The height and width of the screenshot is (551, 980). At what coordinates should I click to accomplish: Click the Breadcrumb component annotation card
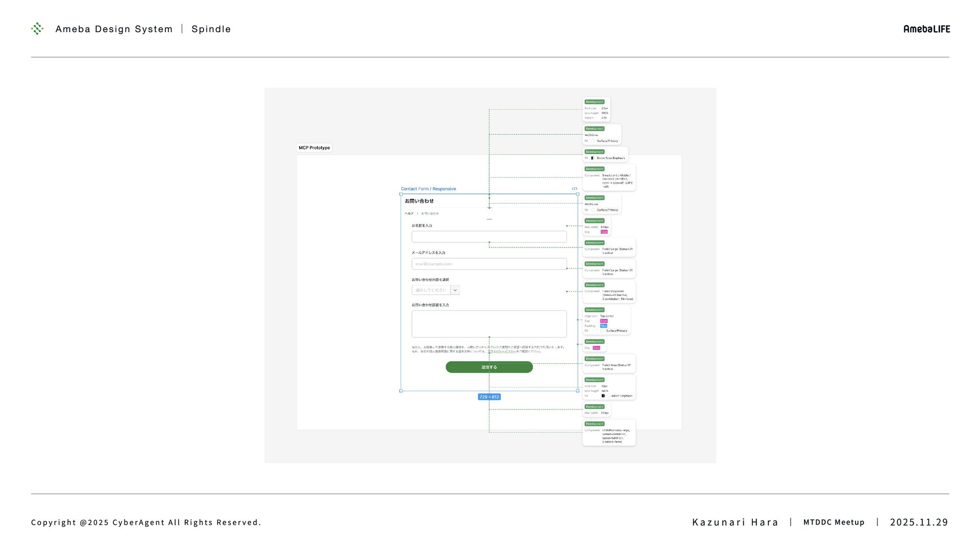(x=609, y=178)
